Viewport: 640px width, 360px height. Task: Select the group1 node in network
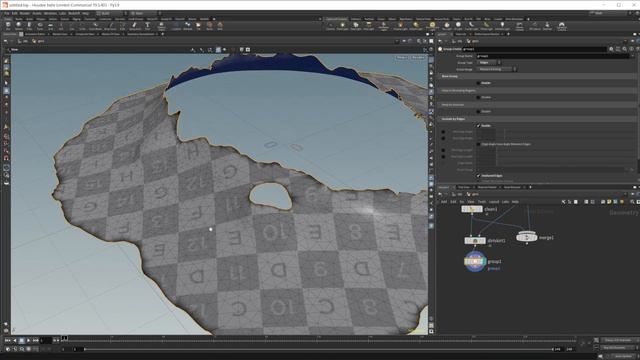tap(475, 261)
